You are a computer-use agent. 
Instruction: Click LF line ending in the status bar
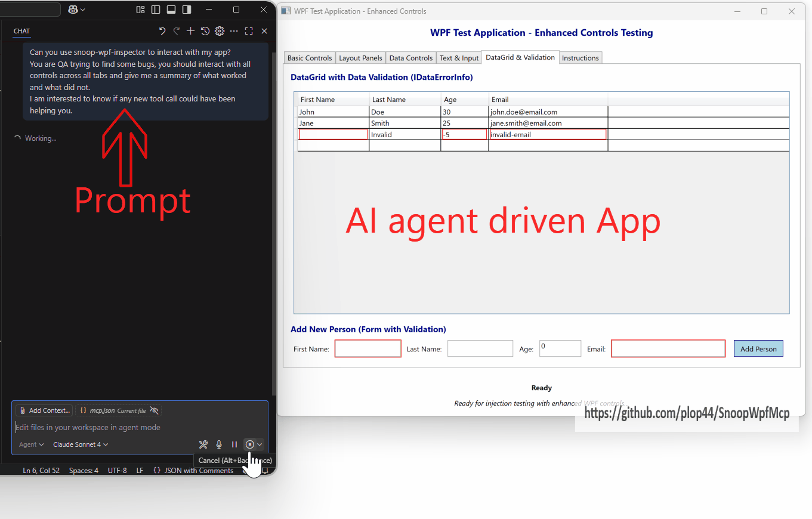[140, 471]
